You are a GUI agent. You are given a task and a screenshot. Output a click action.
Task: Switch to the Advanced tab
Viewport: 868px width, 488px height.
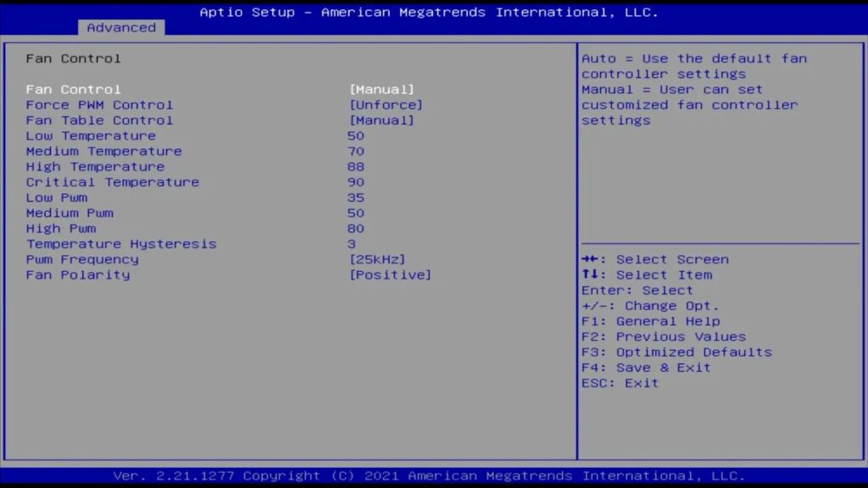(x=121, y=27)
